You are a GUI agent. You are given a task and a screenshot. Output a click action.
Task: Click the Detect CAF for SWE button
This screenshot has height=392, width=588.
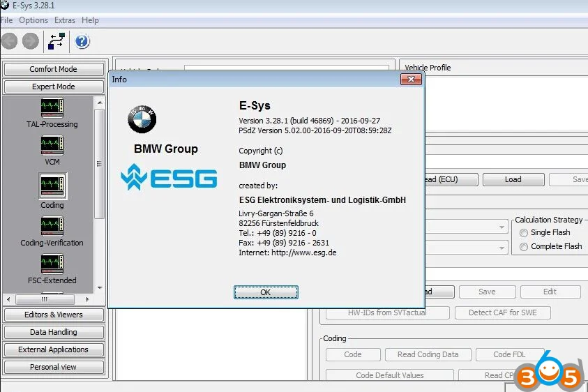(503, 312)
